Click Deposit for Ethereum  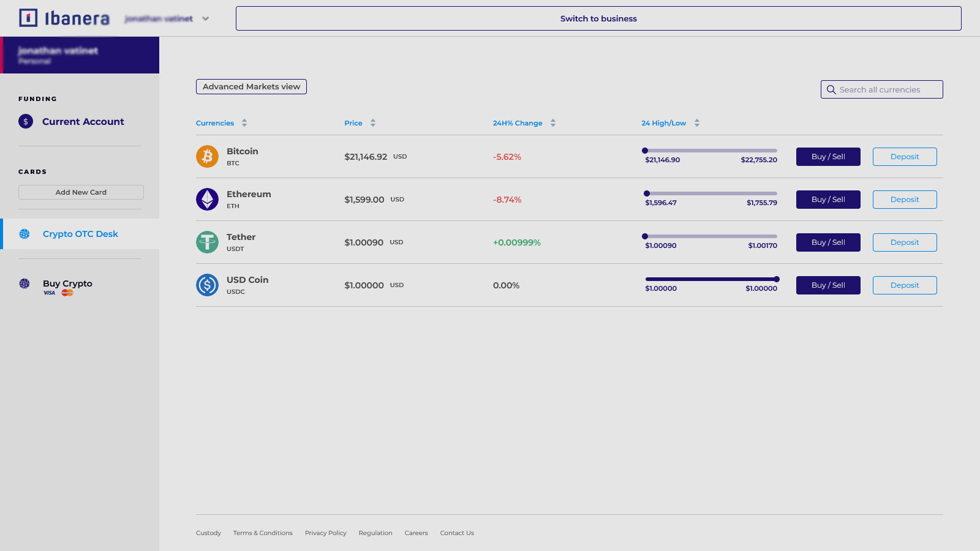pyautogui.click(x=905, y=200)
